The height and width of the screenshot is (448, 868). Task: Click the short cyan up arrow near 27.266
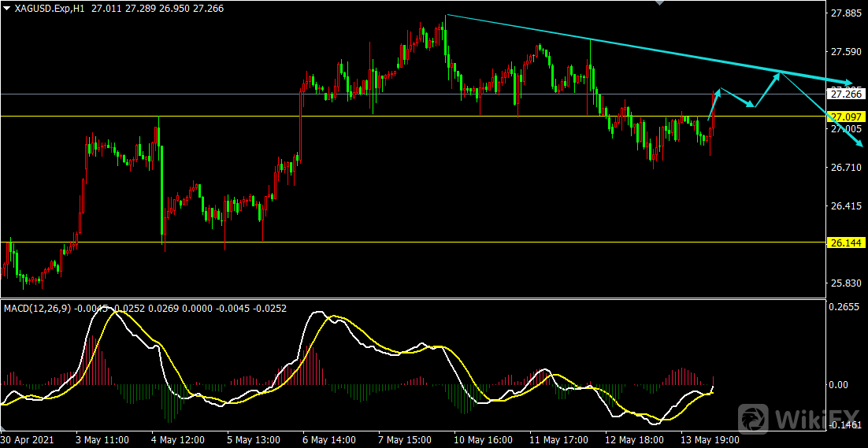(x=714, y=103)
